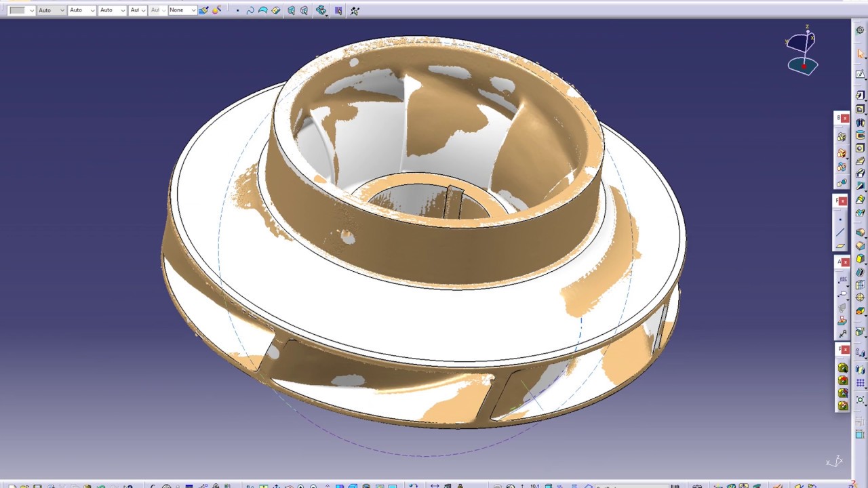
Task: Create a reference Line from the floating toolbar
Action: coord(841,232)
